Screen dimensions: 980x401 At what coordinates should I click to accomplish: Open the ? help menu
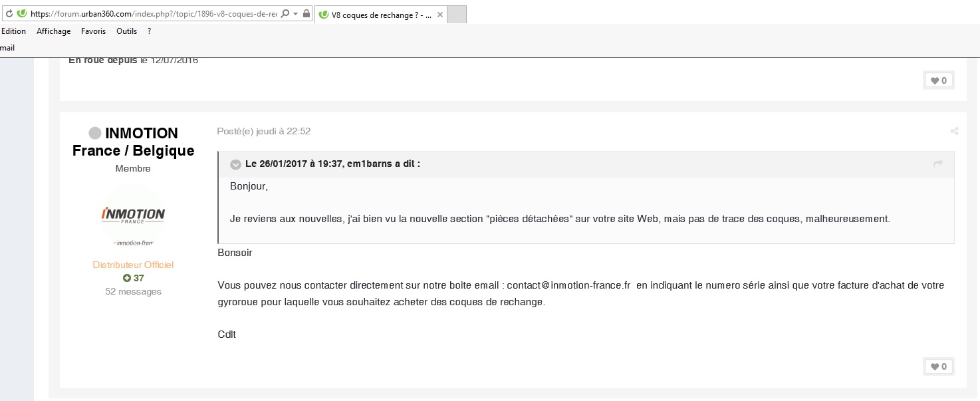tap(150, 31)
